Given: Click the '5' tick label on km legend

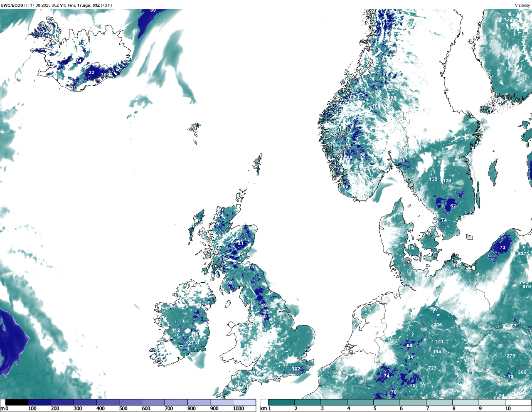Looking at the screenshot, I should [x=375, y=409].
